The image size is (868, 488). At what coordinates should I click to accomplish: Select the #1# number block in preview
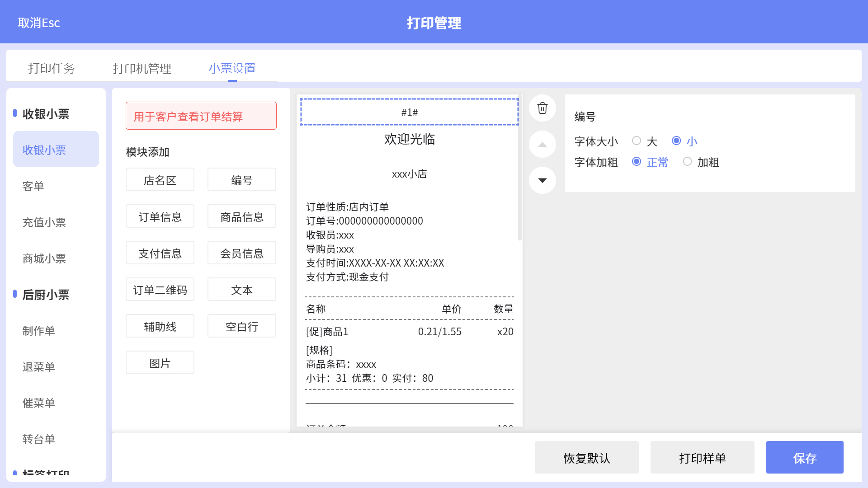[x=409, y=112]
